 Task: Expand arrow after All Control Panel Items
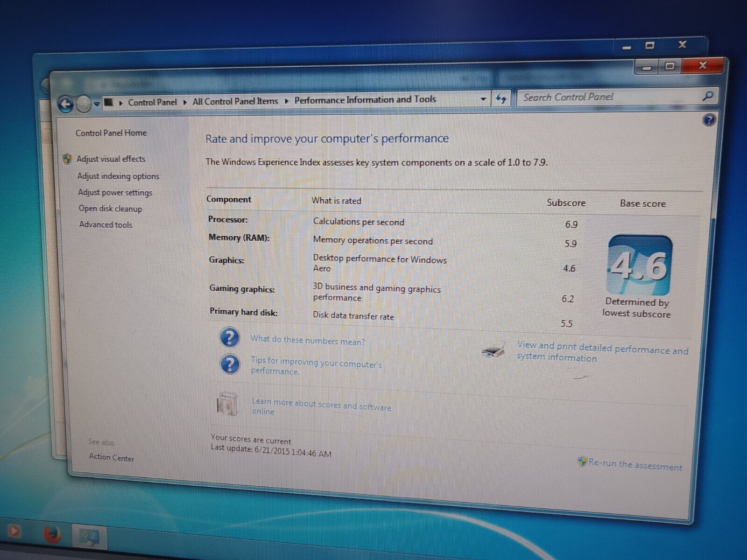[x=286, y=100]
